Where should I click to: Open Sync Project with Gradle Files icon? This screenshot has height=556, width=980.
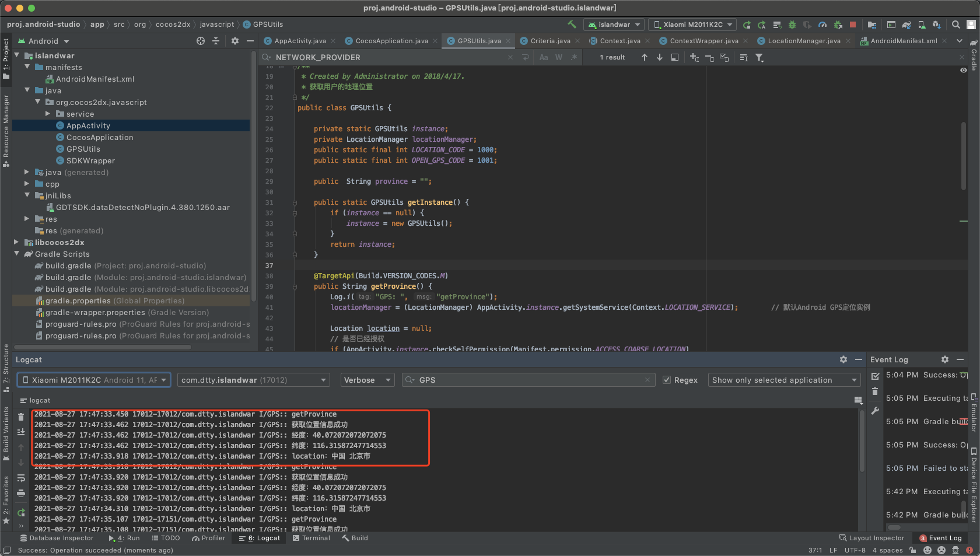tap(906, 25)
